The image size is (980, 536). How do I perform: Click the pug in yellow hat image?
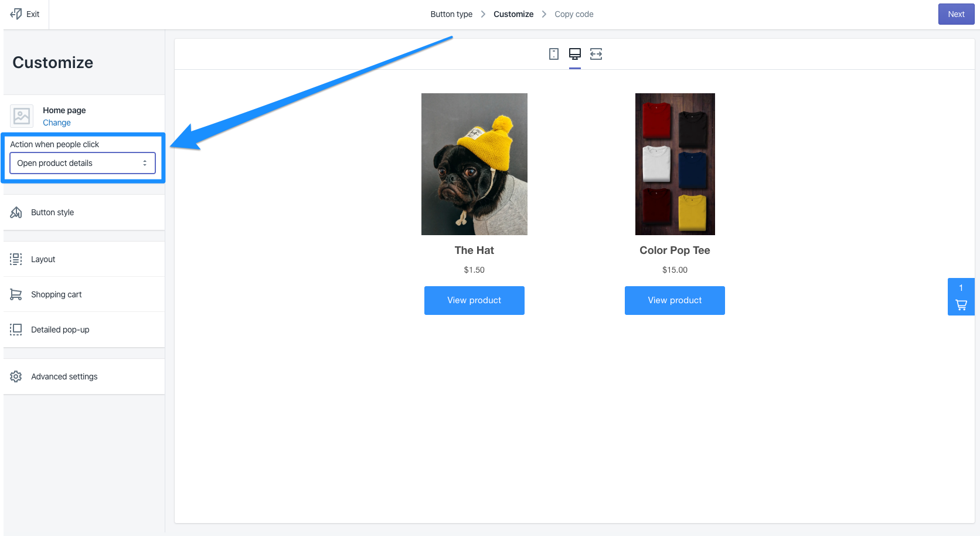(x=474, y=164)
